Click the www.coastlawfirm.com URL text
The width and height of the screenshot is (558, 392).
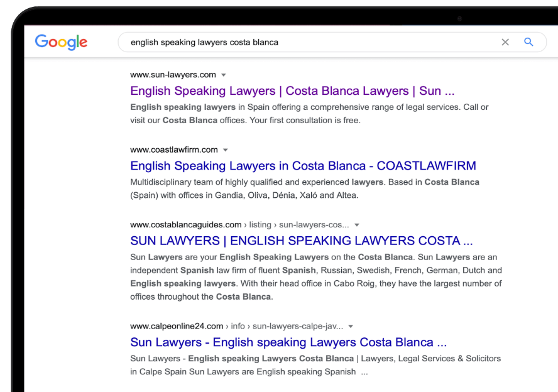coord(174,150)
